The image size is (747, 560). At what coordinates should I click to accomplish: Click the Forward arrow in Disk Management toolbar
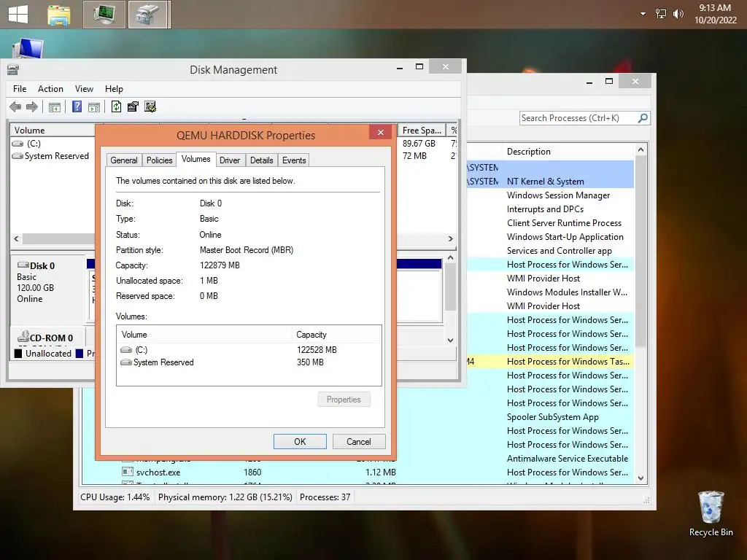pos(32,106)
